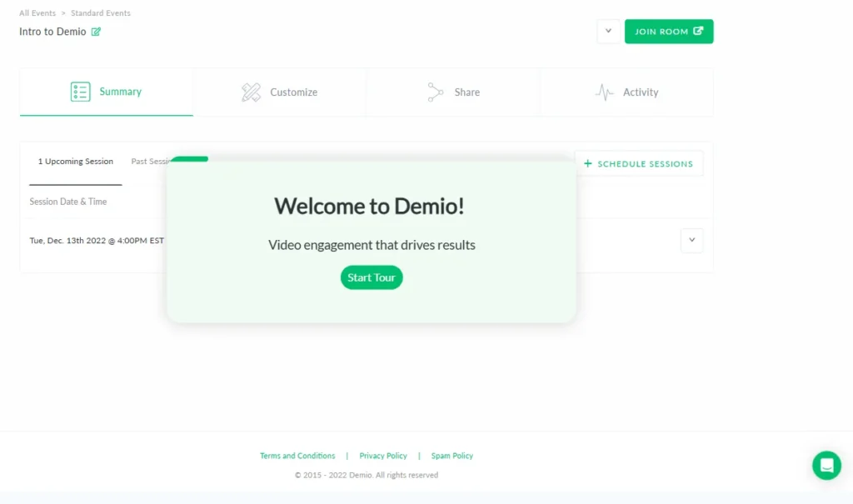Image resolution: width=853 pixels, height=504 pixels.
Task: Start the Demio welcome tour
Action: 372,277
